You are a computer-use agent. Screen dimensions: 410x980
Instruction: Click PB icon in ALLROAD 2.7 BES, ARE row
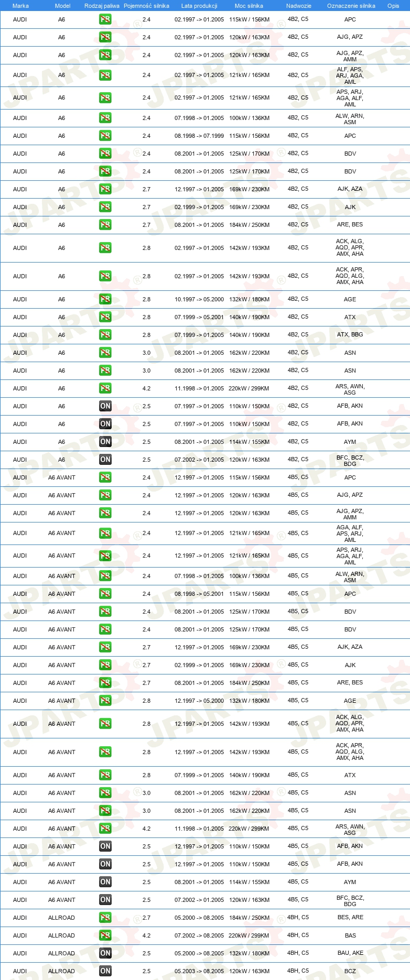[x=105, y=918]
